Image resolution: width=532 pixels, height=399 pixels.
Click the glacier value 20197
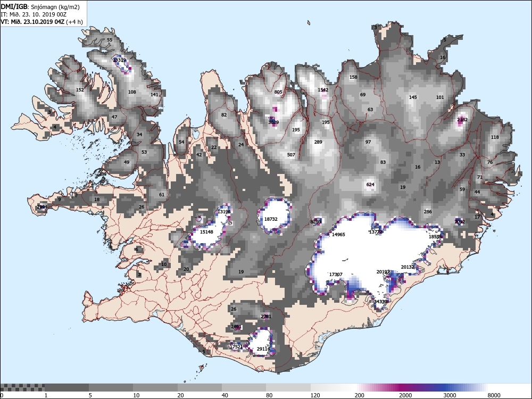(x=383, y=272)
